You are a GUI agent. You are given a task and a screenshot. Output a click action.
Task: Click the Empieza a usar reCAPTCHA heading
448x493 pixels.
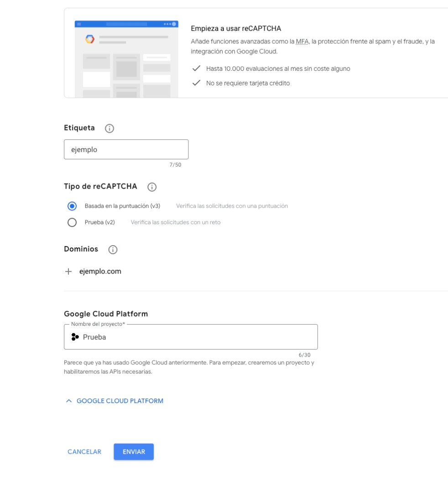coord(236,28)
